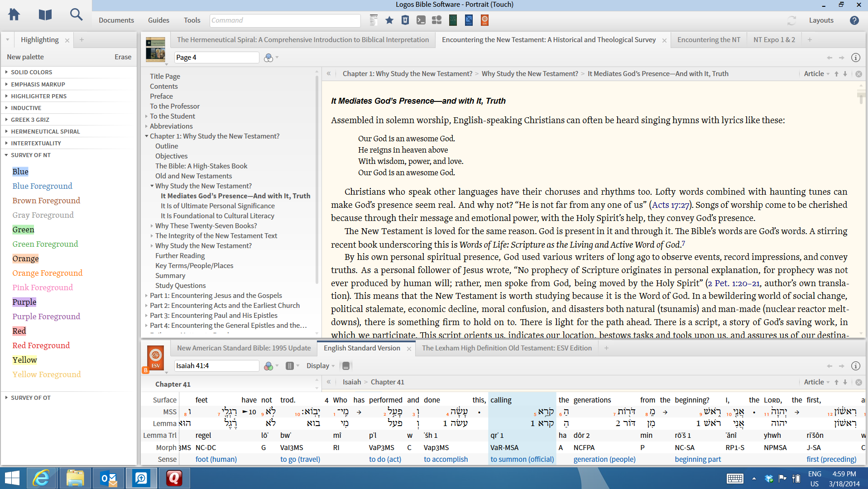The width and height of the screenshot is (868, 489).
Task: Open the NASB Bible shortcut
Action: pos(469,20)
